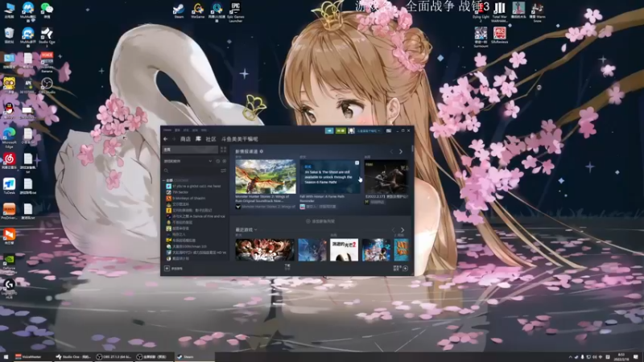Open Steam desktop shortcut
The image size is (644, 362).
[x=179, y=10]
